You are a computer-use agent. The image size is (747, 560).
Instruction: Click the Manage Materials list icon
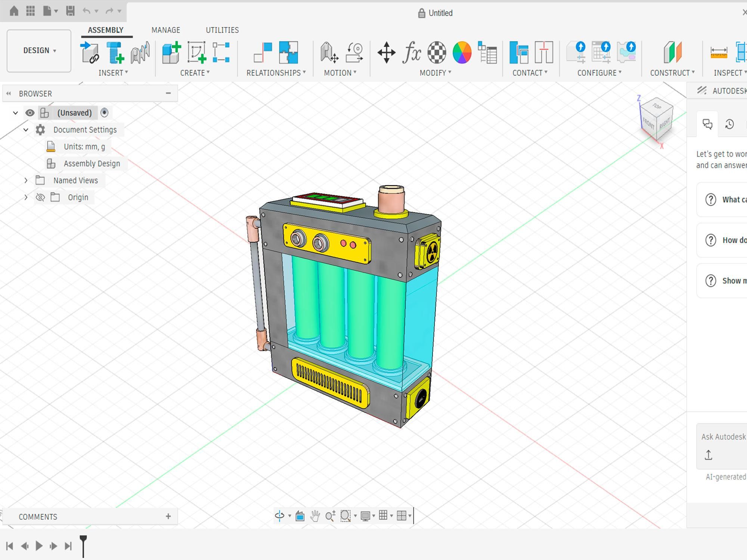tap(487, 52)
